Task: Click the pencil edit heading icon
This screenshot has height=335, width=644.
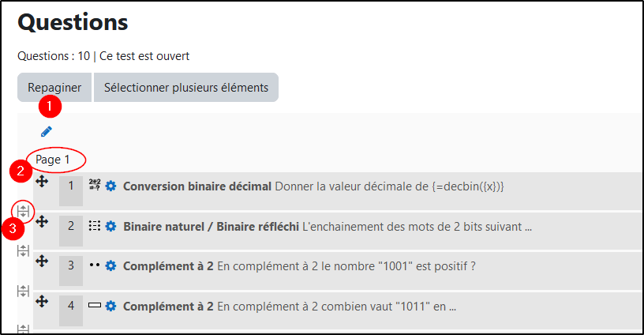Action: tap(46, 131)
